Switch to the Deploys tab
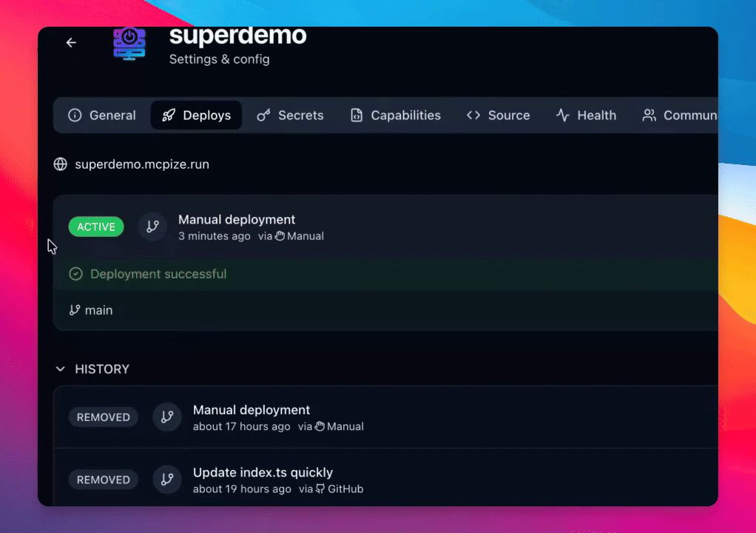The image size is (756, 533). coord(196,115)
